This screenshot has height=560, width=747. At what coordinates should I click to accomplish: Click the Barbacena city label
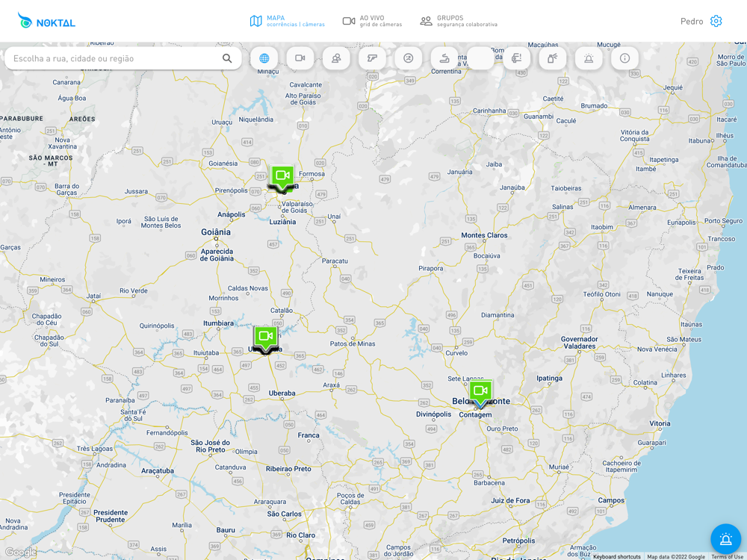pos(489,483)
